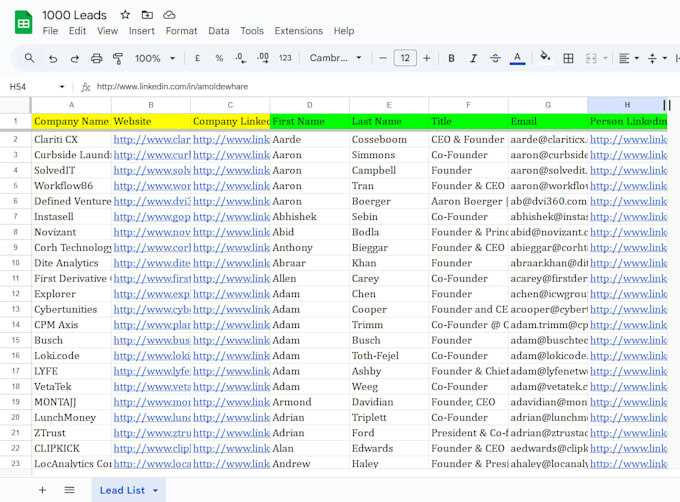
Task: Show the all sheets list
Action: tap(69, 490)
